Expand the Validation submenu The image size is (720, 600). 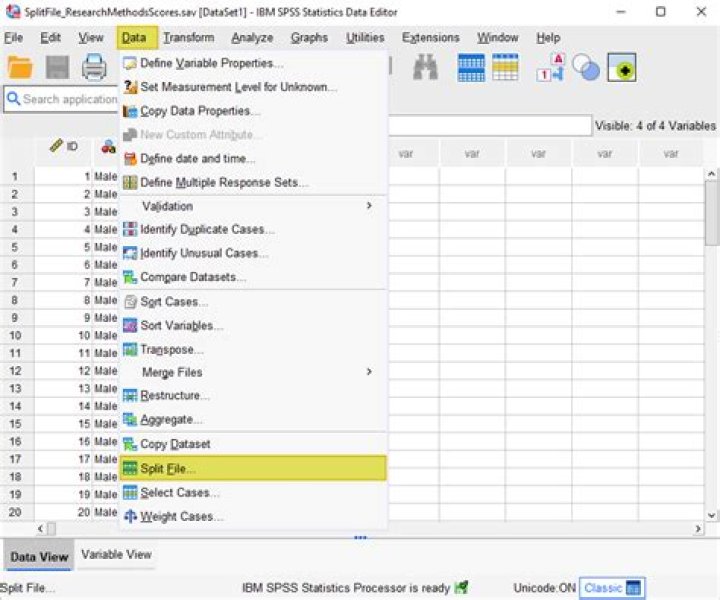pos(167,206)
